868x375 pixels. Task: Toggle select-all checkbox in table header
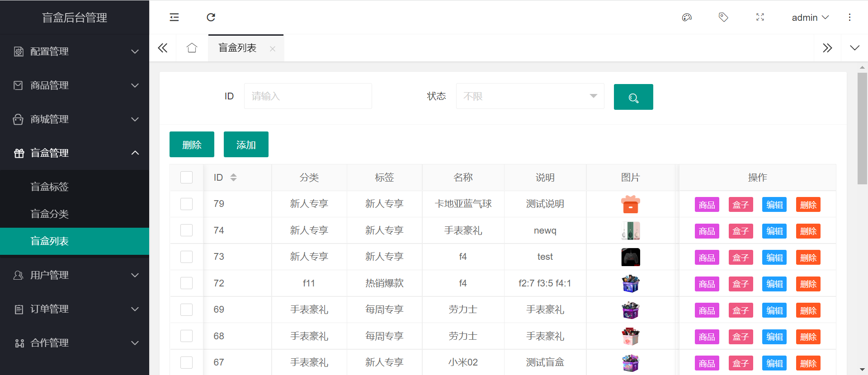186,177
